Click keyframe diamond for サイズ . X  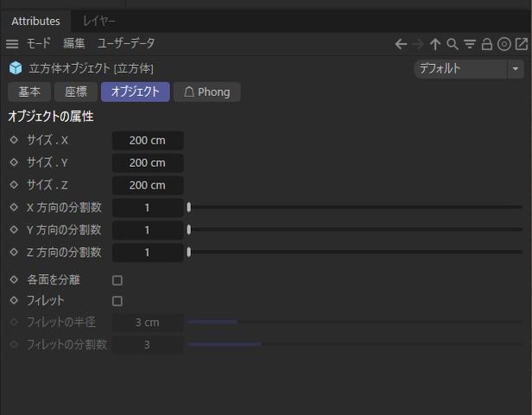coord(14,140)
